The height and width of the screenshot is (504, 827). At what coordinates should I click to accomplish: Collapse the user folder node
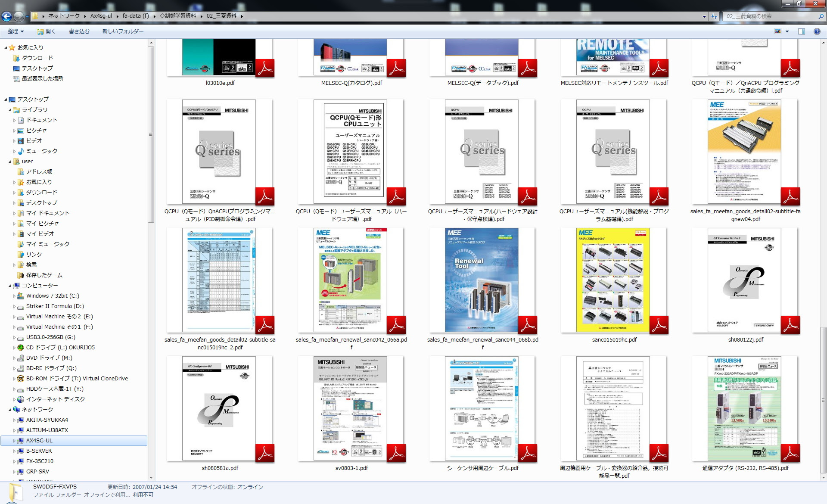pos(10,162)
